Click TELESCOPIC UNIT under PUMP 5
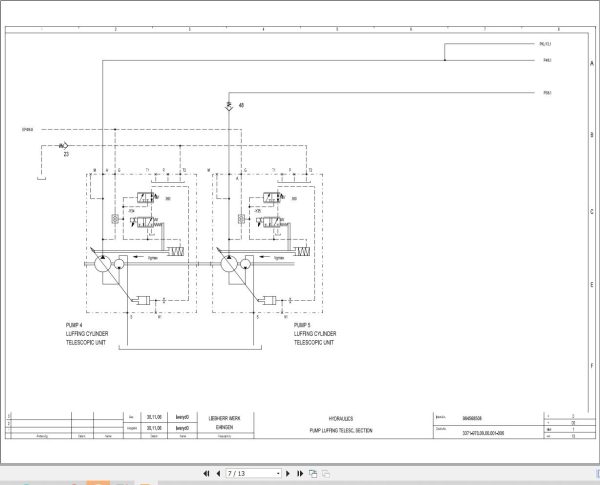Screen dimensions: 600x485 click(x=314, y=342)
